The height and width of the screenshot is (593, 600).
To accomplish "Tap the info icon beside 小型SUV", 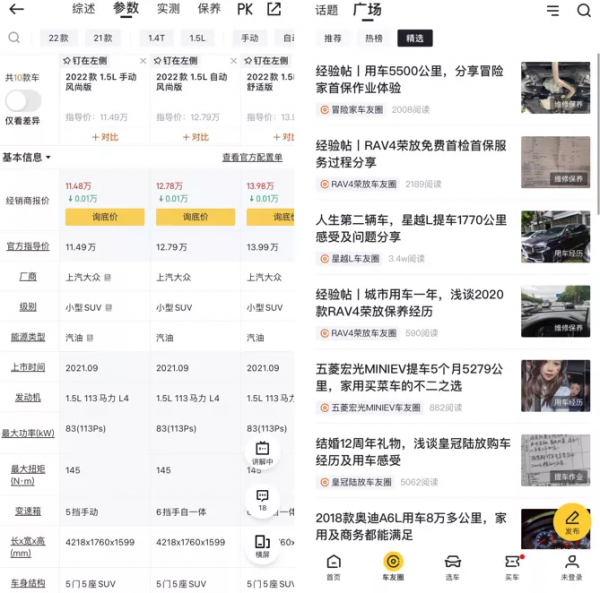I will [109, 308].
